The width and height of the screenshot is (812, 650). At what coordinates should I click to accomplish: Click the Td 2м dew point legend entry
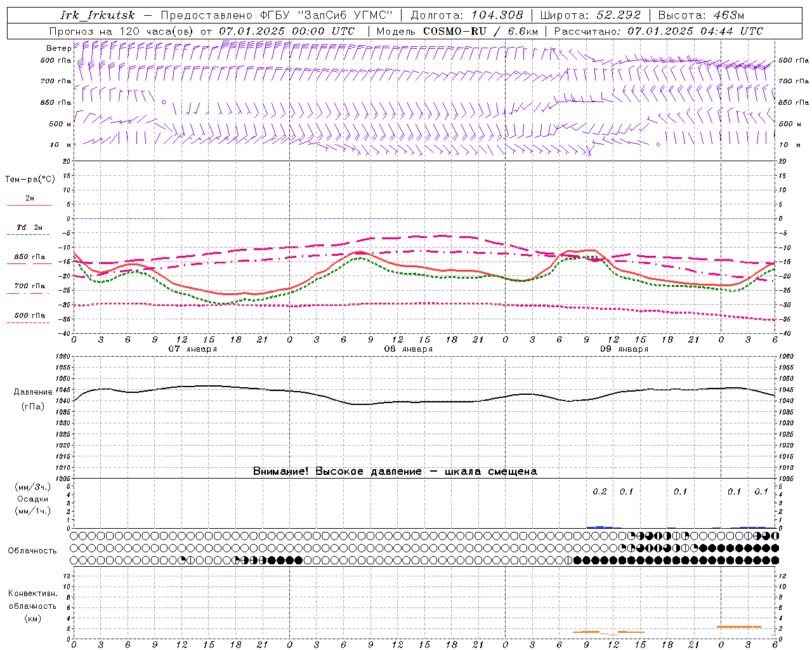point(29,227)
